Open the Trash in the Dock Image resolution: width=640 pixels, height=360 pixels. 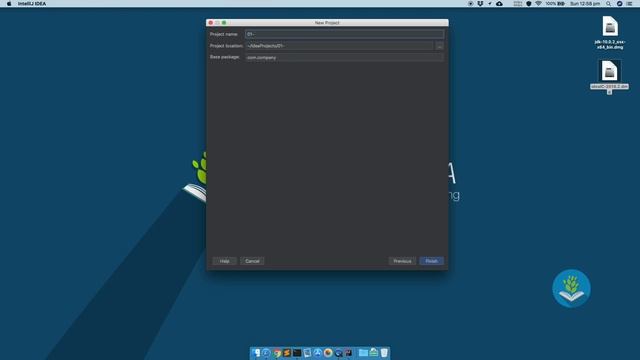pyautogui.click(x=384, y=353)
